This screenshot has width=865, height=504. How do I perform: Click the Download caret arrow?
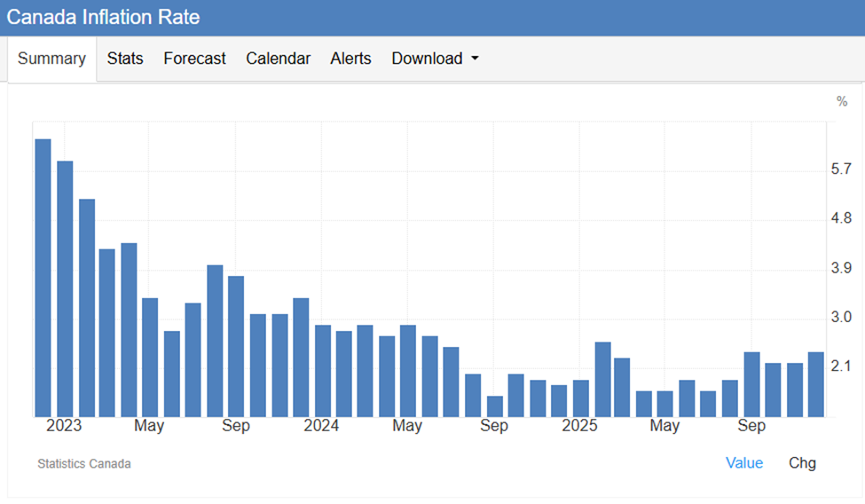point(475,59)
